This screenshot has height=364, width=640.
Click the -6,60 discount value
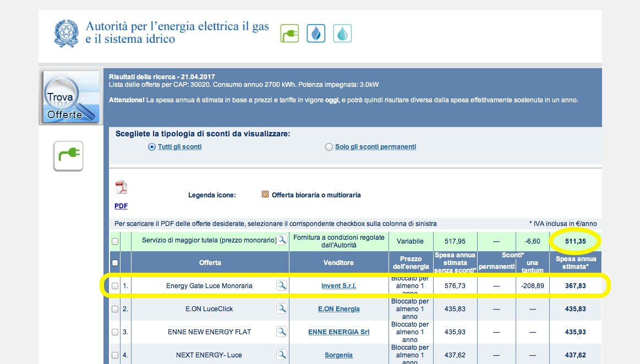[533, 241]
